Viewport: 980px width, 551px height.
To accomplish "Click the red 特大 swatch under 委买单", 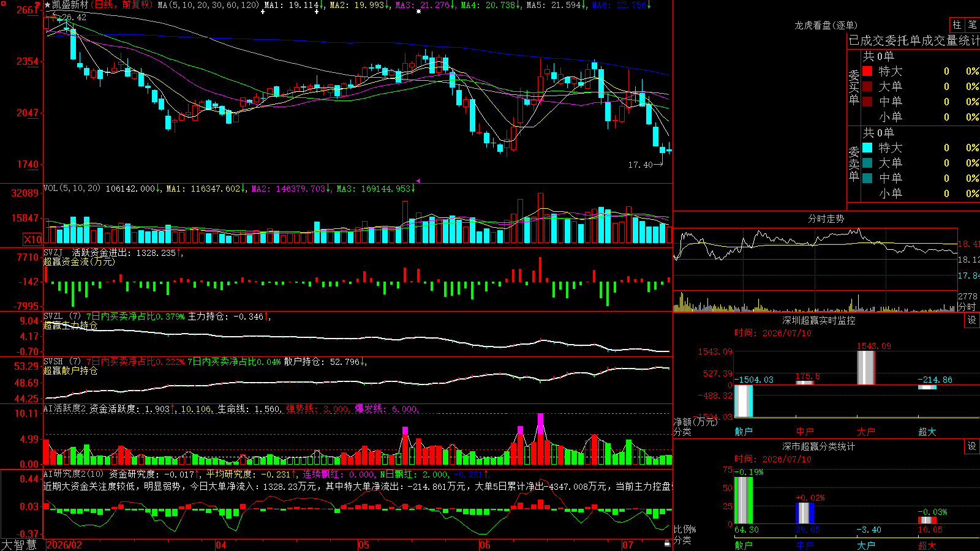I will tap(867, 71).
